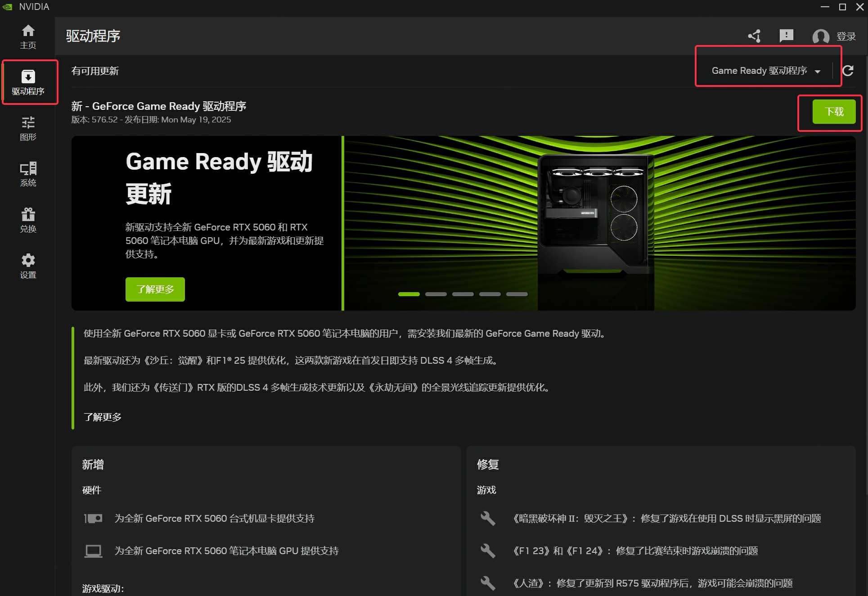The height and width of the screenshot is (596, 868).
Task: Open the 主页 home sidebar icon
Action: point(28,36)
